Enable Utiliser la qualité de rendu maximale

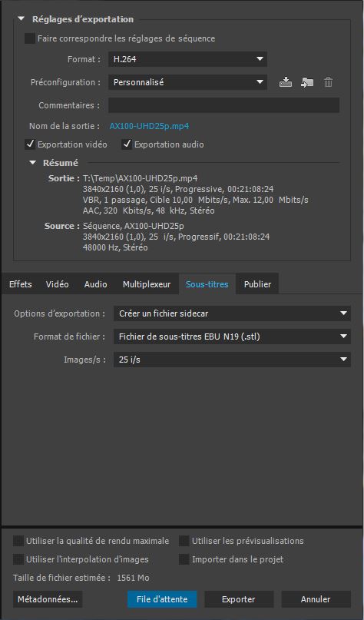point(18,541)
